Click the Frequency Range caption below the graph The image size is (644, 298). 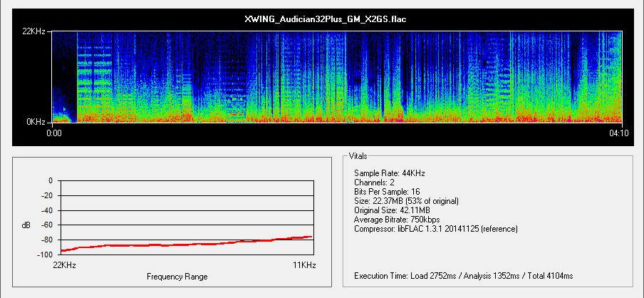177,276
